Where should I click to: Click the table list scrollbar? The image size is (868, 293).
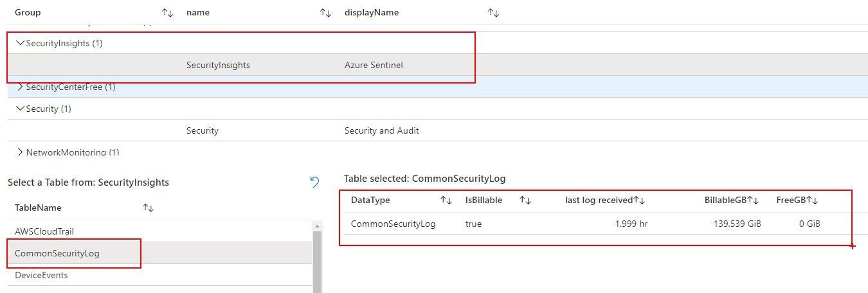(x=317, y=257)
